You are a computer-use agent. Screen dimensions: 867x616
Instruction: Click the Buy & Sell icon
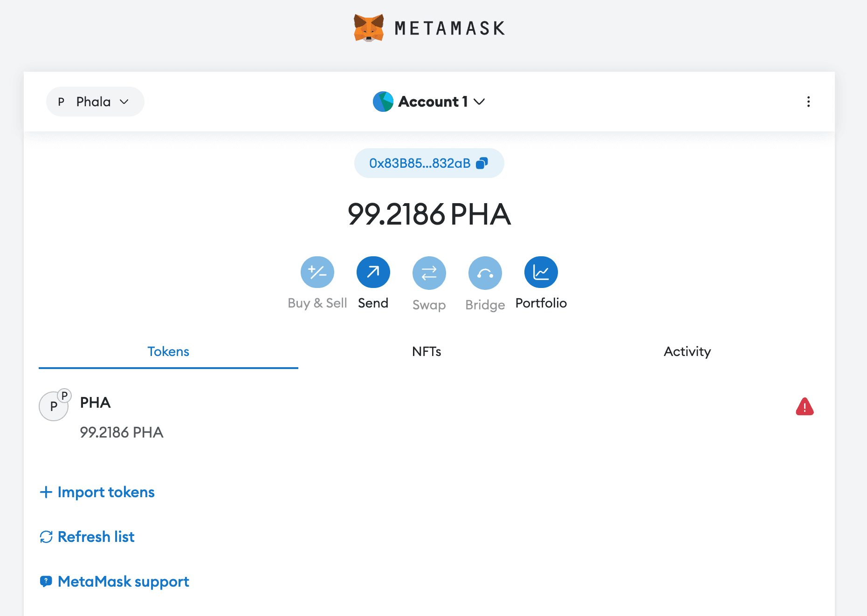coord(317,273)
